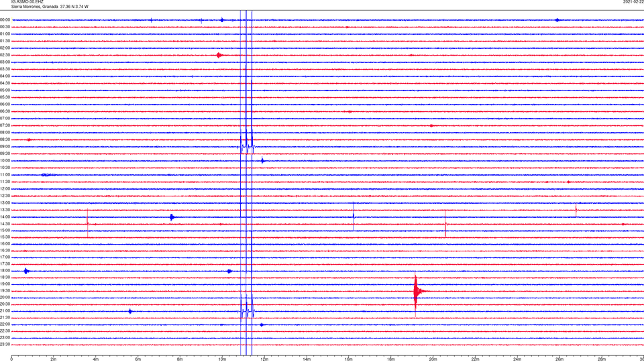644x362 pixels.
Task: Click the 15:00 time label
Action: coord(5,230)
